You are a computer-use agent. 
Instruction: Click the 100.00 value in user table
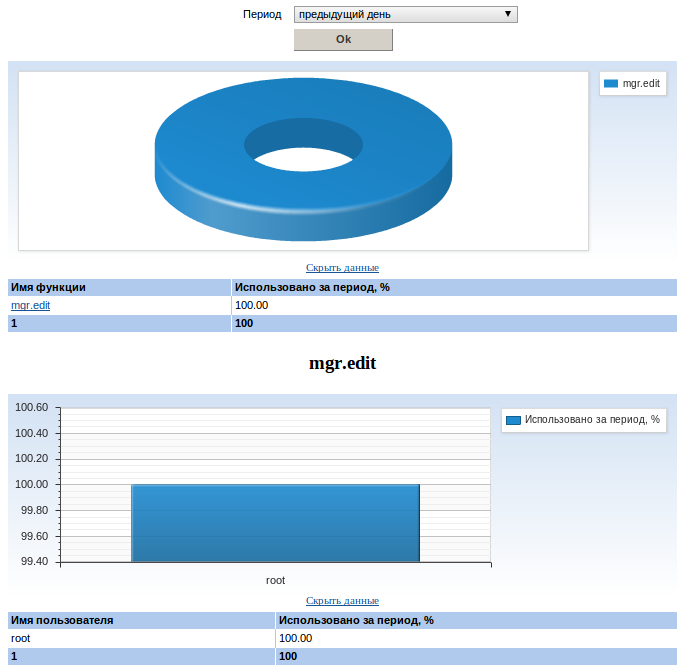pos(296,638)
